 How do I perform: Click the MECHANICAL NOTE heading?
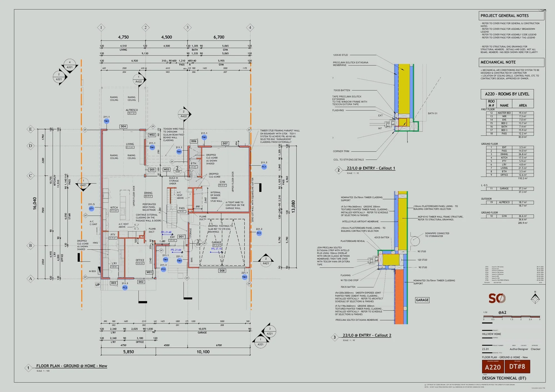(x=511, y=62)
